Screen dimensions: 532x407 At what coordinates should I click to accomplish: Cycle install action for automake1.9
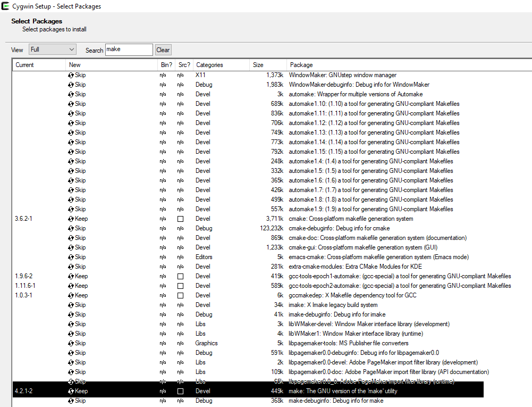pos(71,209)
